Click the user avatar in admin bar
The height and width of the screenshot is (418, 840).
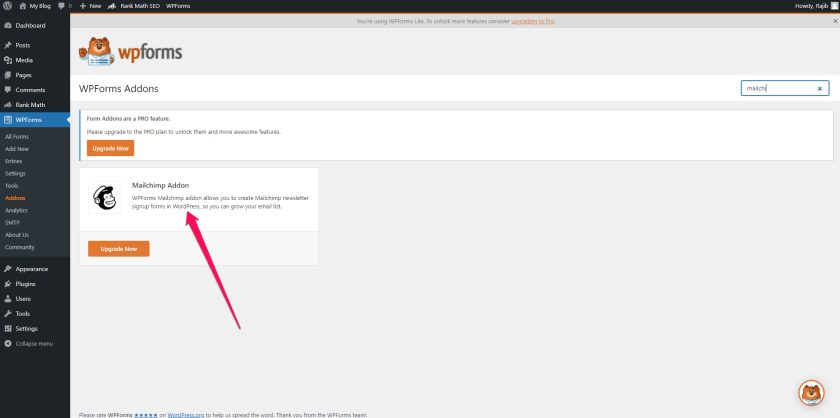pos(834,6)
